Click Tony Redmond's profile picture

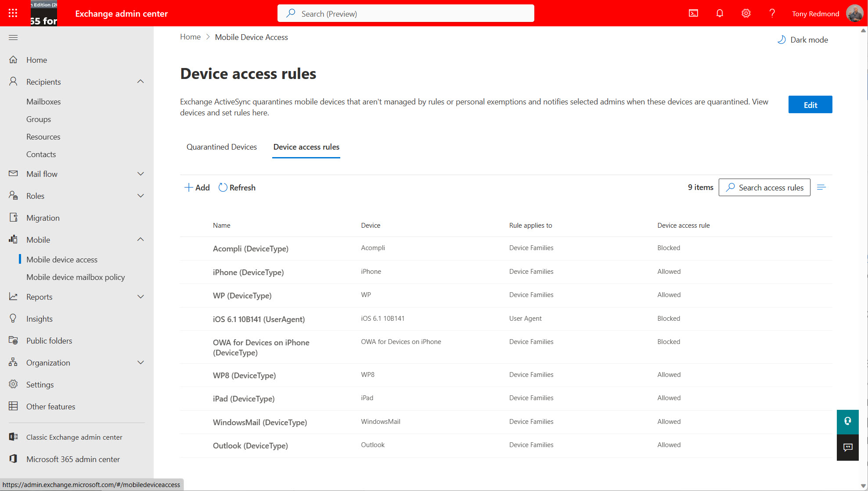(854, 14)
